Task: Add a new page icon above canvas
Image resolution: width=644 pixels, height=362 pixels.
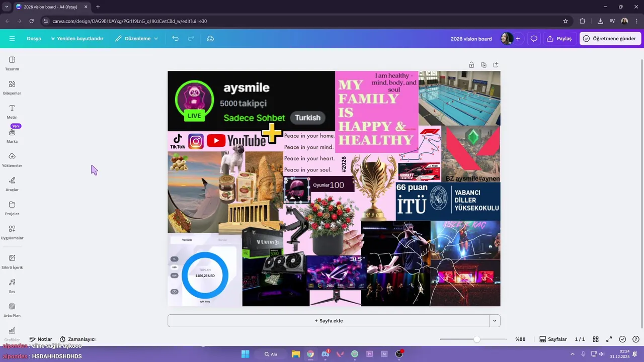Action: (x=496, y=65)
